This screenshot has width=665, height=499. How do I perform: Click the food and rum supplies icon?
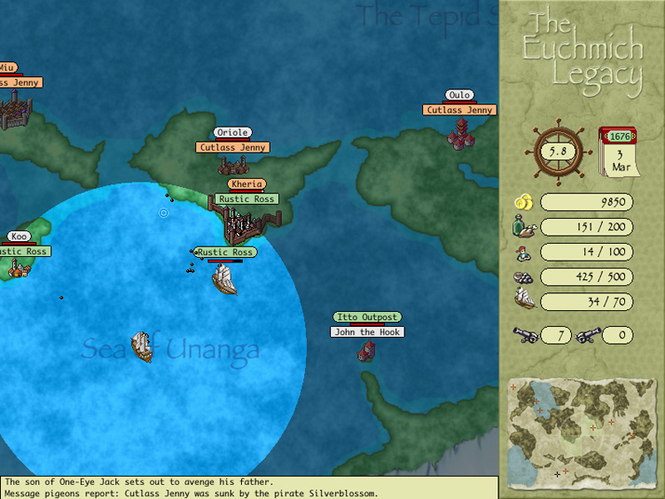click(524, 227)
